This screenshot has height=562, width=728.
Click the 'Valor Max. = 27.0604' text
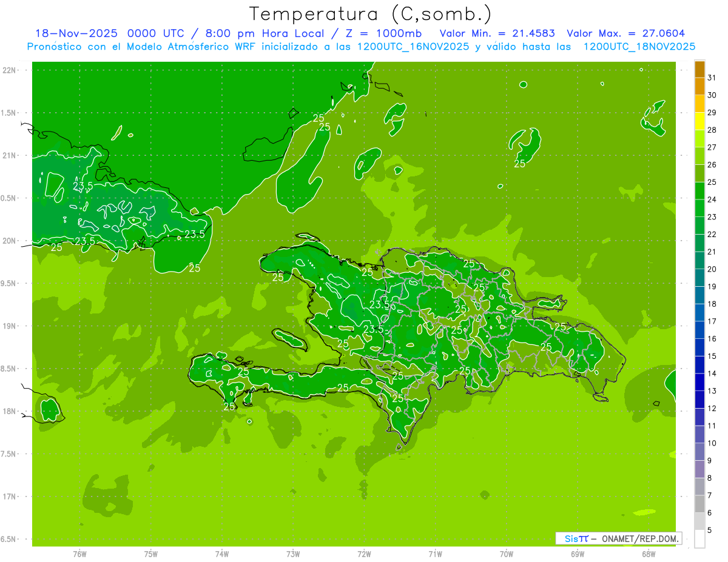point(625,33)
